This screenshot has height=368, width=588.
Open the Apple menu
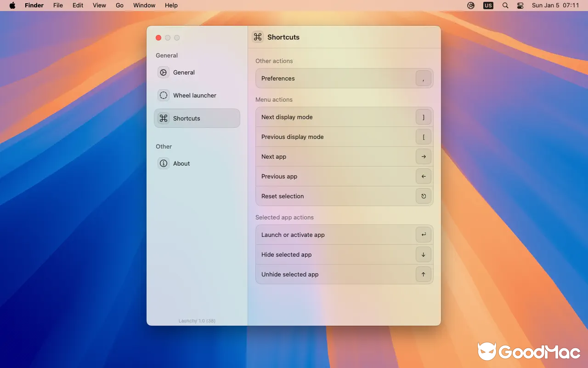[12, 6]
